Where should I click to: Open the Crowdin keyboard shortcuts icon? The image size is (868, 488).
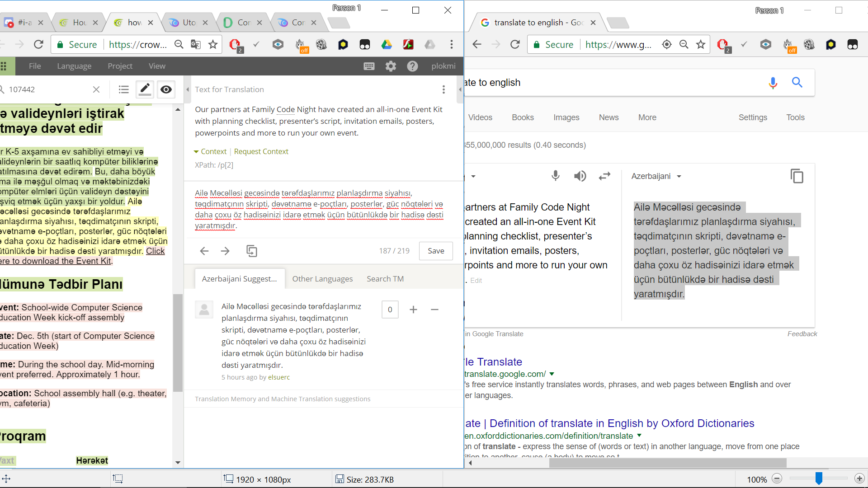[x=369, y=66]
